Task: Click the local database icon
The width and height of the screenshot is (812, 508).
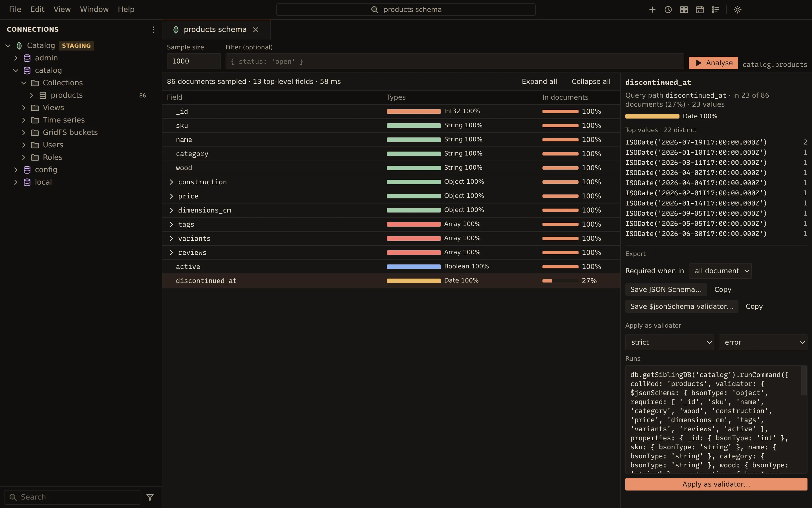Action: point(27,182)
